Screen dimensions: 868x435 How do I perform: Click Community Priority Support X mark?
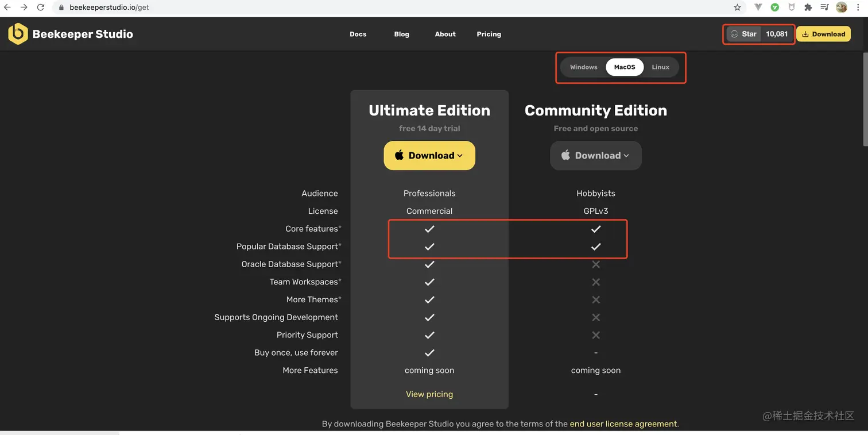click(x=596, y=335)
